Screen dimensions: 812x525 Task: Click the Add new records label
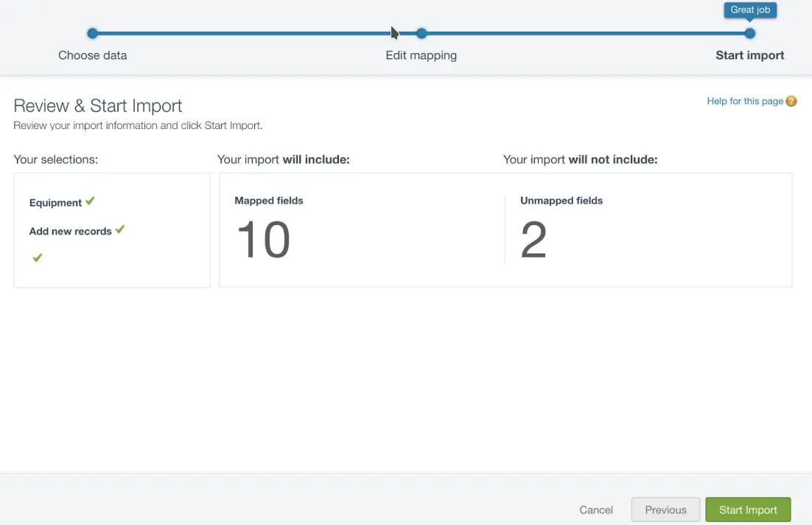click(71, 231)
